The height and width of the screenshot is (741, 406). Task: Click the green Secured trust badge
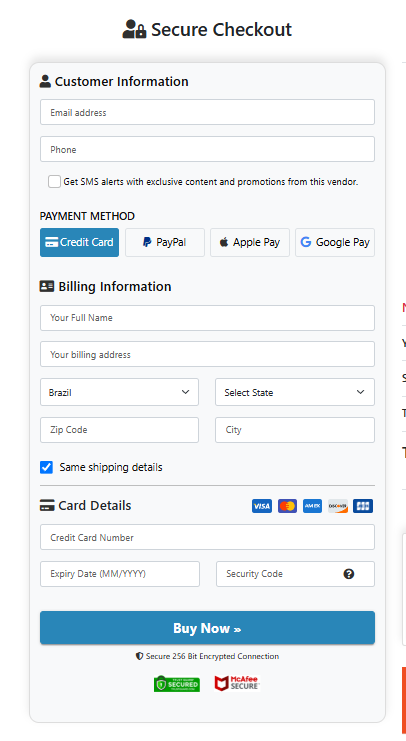[x=177, y=683]
